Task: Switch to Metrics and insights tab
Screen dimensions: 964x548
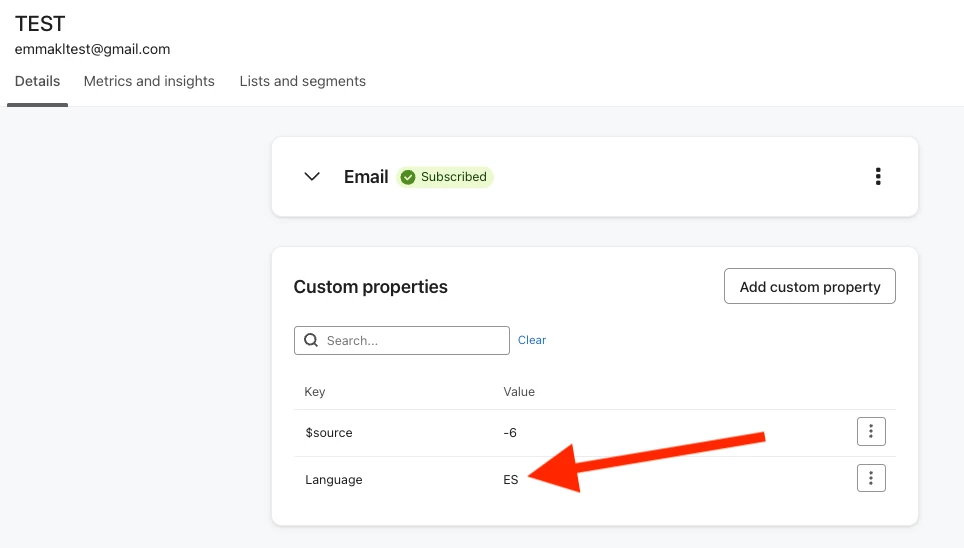Action: coord(149,81)
